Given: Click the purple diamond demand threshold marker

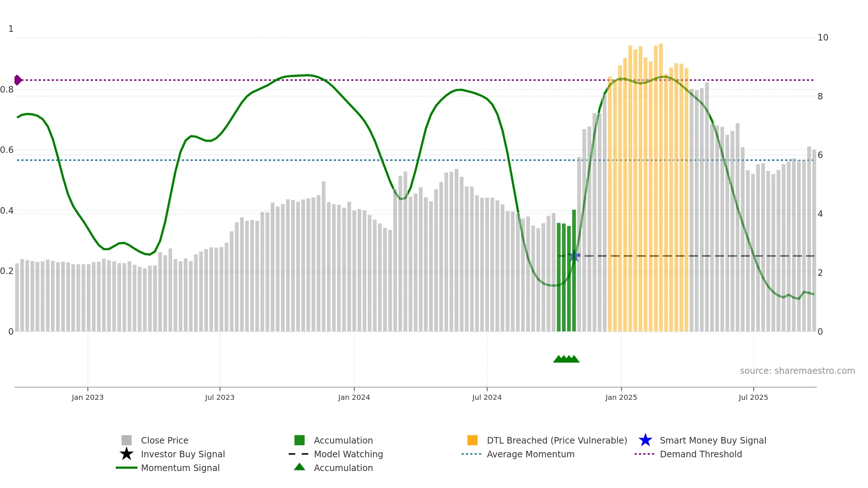Looking at the screenshot, I should (17, 80).
